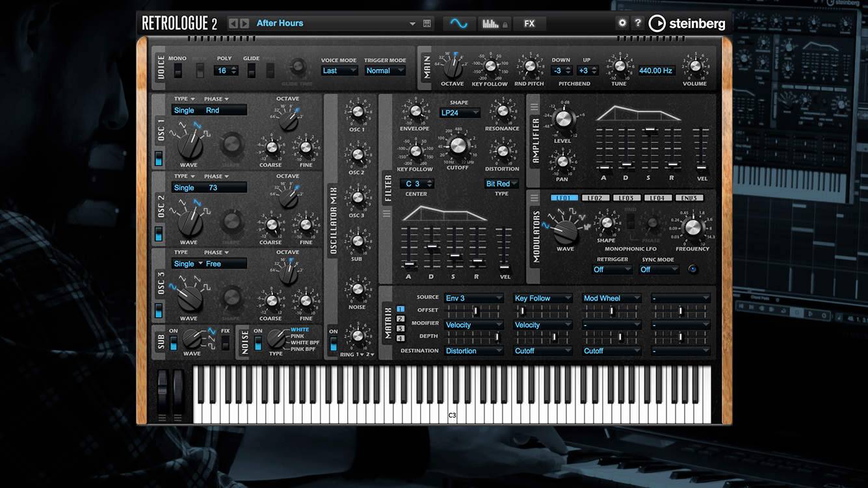The width and height of the screenshot is (868, 488).
Task: Move the amplifier Sustain slider
Action: point(650,129)
